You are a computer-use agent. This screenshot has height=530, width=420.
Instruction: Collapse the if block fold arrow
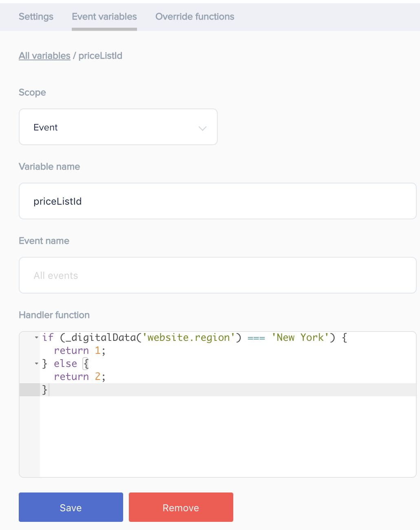pyautogui.click(x=36, y=338)
